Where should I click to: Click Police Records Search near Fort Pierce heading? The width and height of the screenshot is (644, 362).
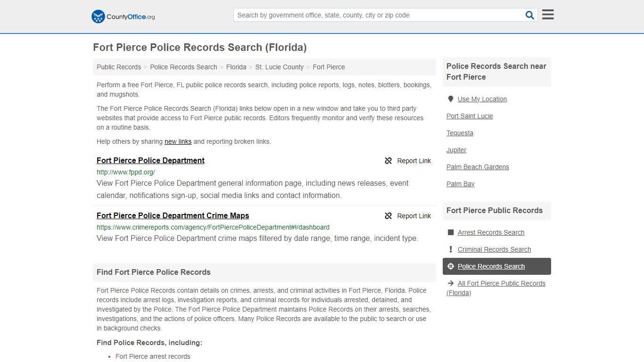496,72
